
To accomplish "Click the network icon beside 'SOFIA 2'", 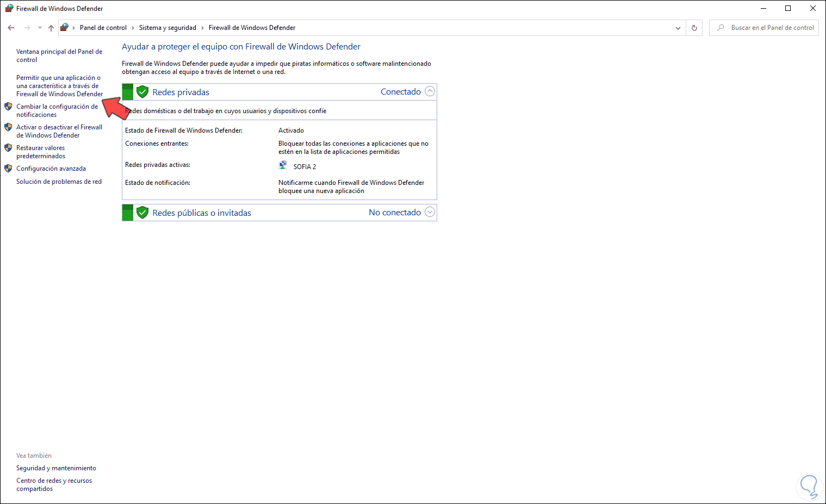I will point(283,165).
